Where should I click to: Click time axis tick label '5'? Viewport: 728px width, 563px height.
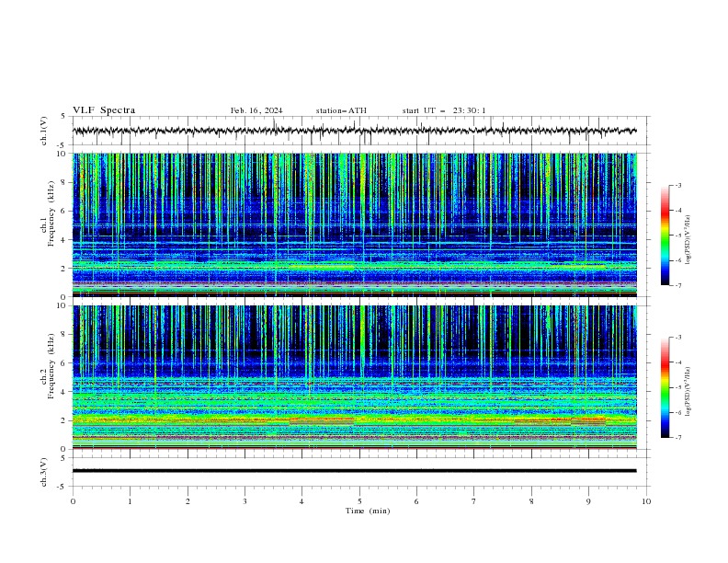click(x=359, y=501)
